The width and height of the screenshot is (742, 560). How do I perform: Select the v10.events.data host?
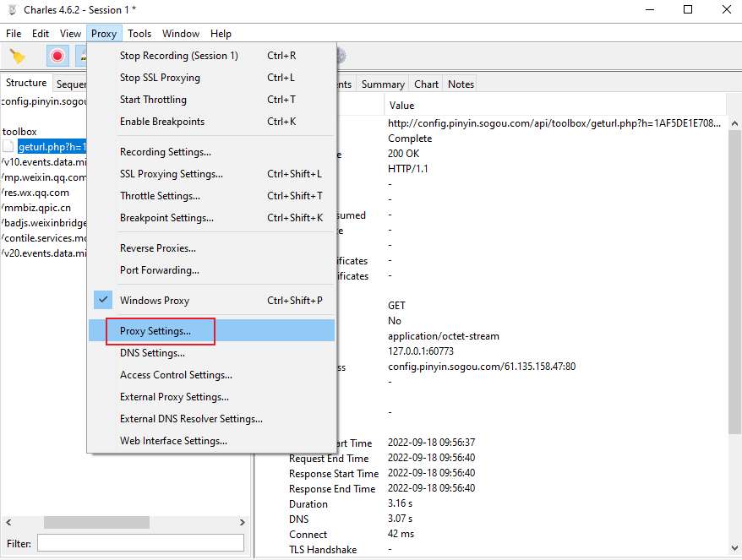pos(45,162)
